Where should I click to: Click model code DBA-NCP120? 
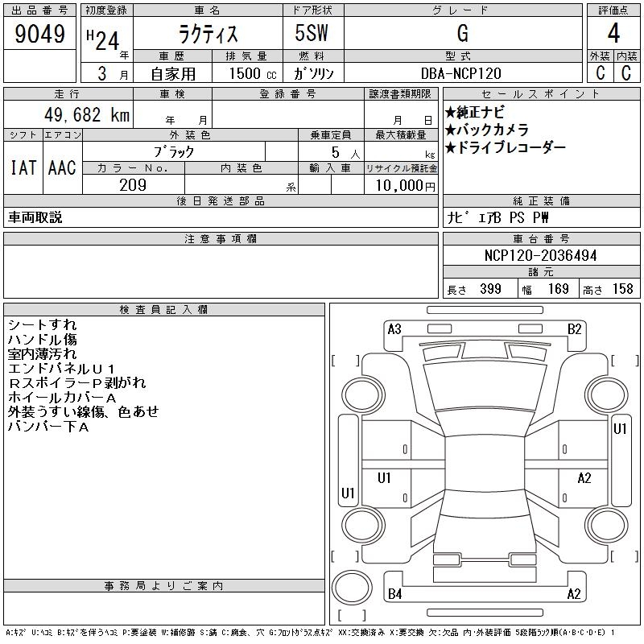461,73
